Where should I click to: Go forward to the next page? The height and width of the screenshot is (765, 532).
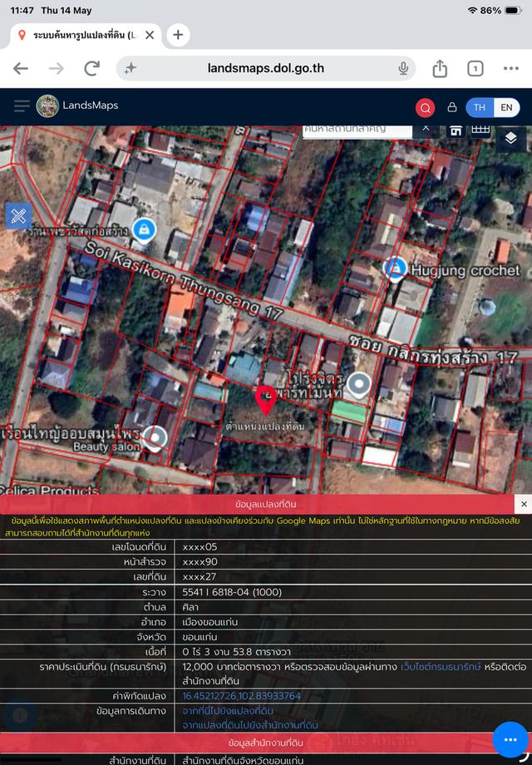[56, 68]
